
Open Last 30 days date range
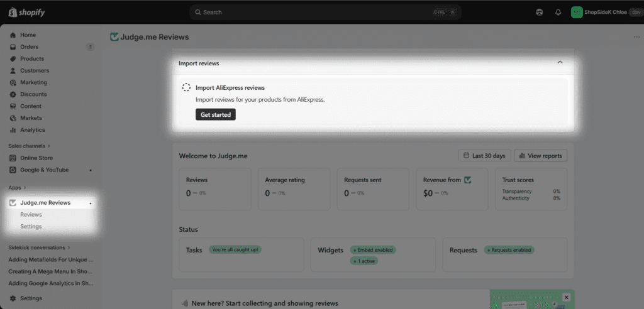484,156
